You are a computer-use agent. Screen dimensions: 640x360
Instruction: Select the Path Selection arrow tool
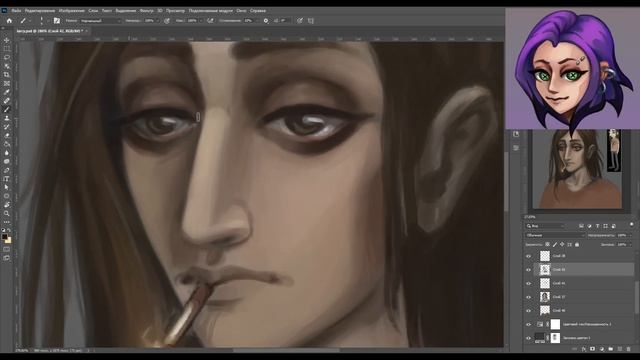(7, 187)
